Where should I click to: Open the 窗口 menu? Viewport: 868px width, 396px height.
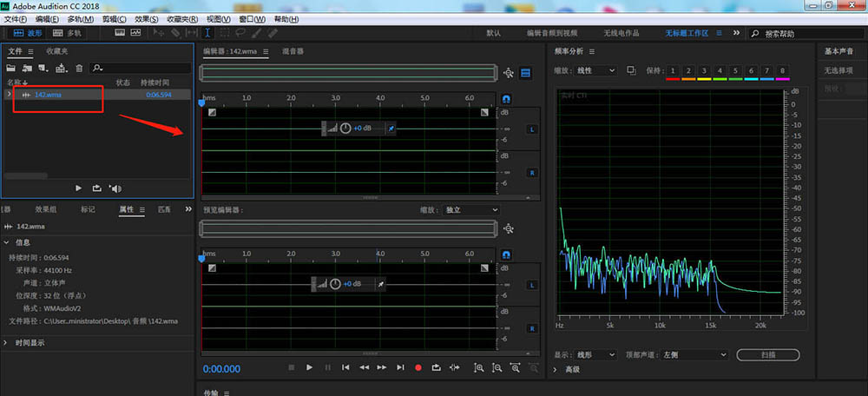point(253,19)
